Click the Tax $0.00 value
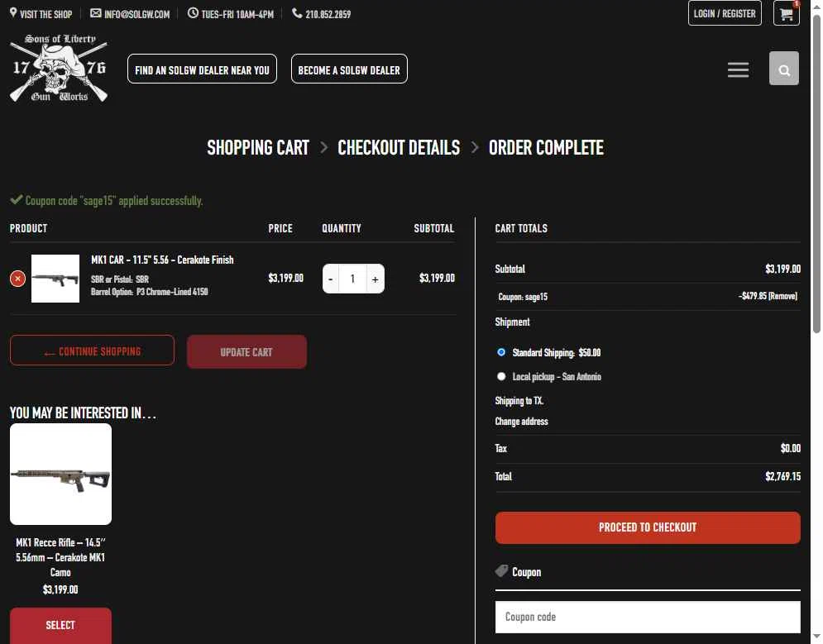823x644 pixels. point(791,448)
